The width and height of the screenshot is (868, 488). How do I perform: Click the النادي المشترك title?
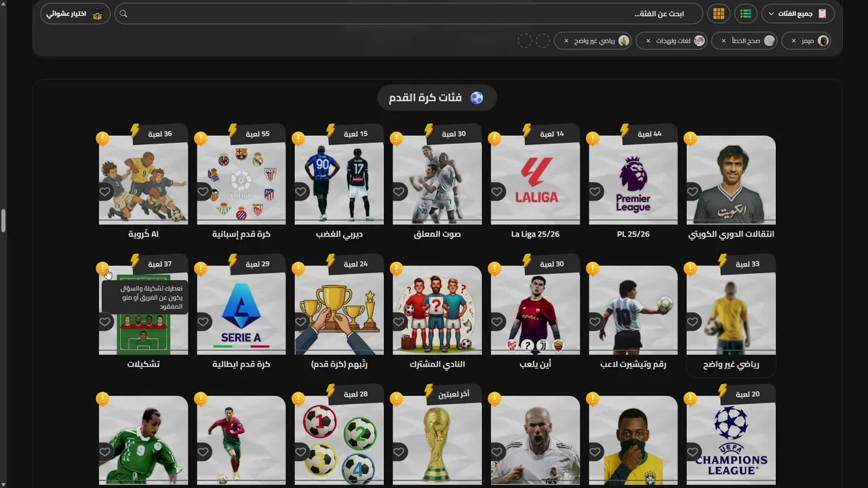click(x=437, y=365)
